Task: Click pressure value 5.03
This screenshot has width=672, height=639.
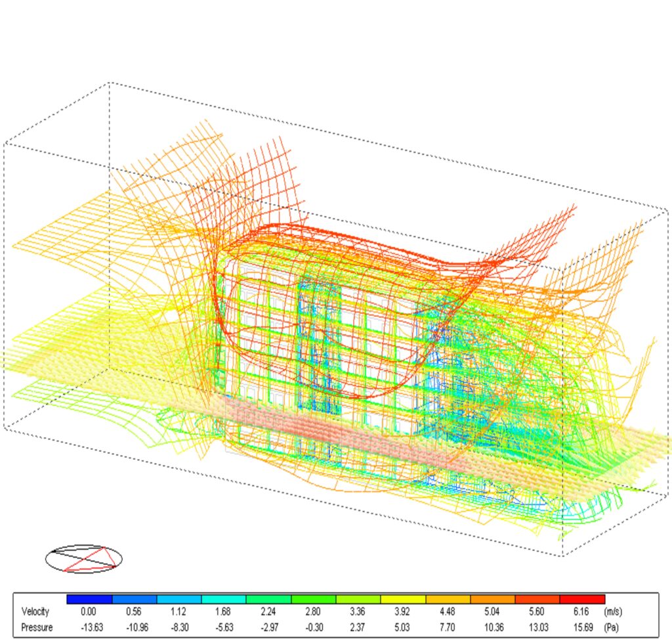Action: (402, 627)
